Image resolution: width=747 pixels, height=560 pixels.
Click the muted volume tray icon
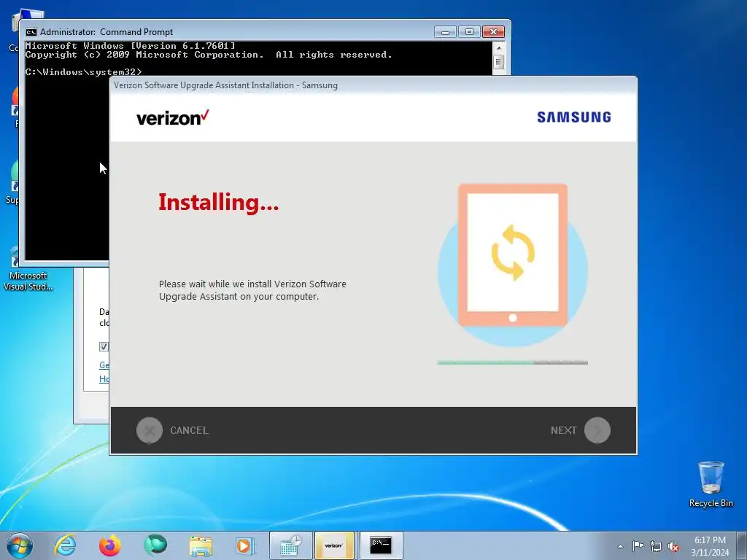coord(673,546)
